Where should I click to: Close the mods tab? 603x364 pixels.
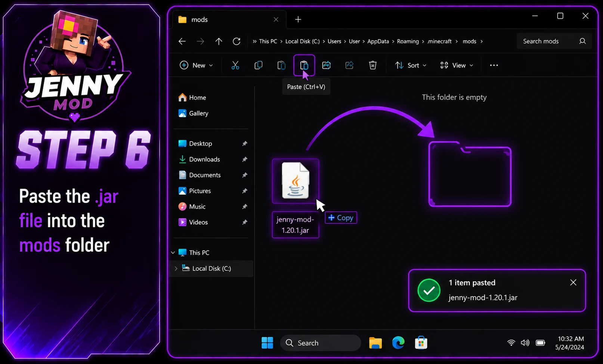tap(276, 19)
